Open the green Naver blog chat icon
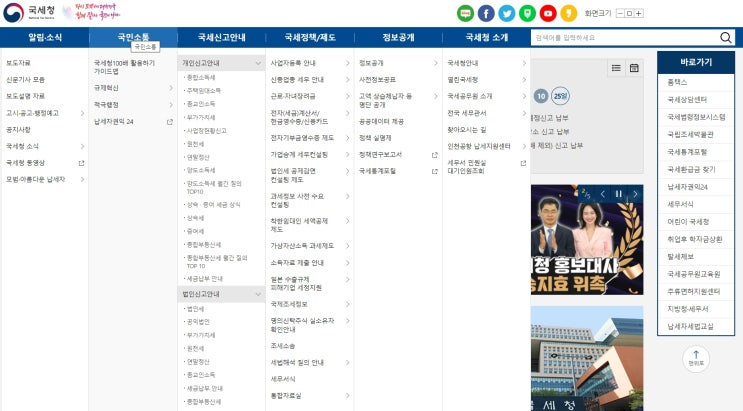Image resolution: width=743 pixels, height=411 pixels. coord(465,13)
